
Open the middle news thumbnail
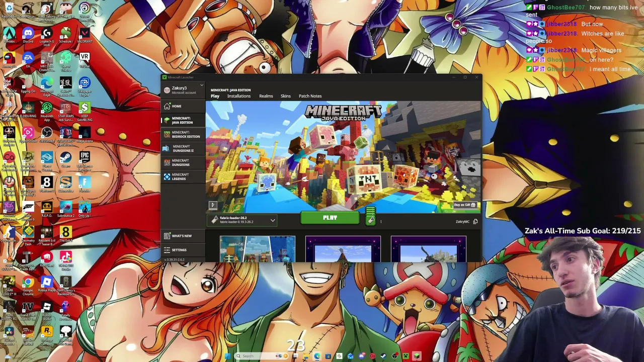pyautogui.click(x=343, y=249)
